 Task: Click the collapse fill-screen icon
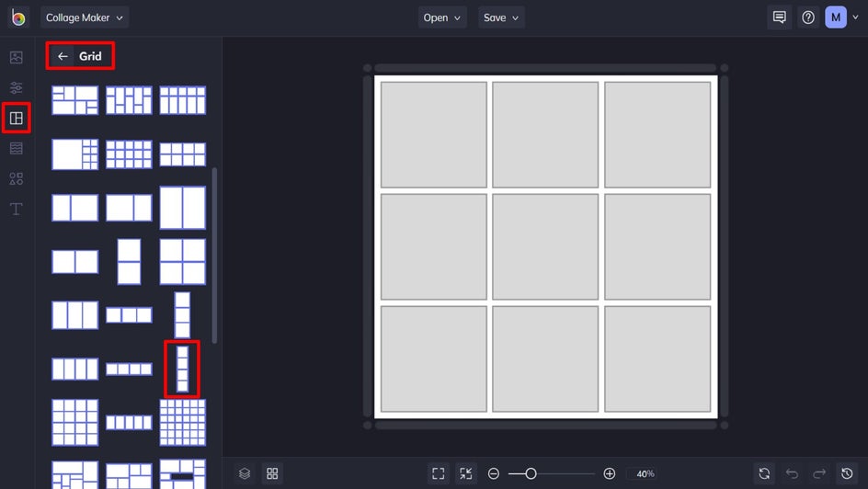click(466, 473)
